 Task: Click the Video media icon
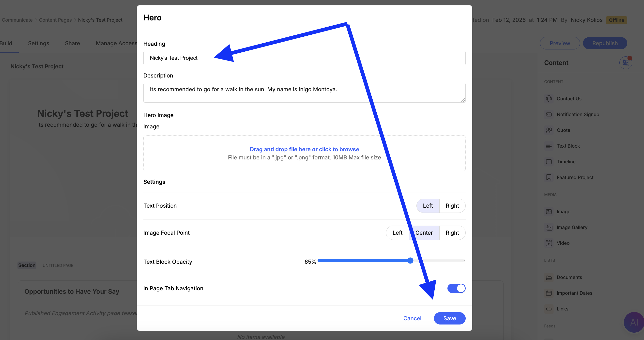click(x=549, y=243)
